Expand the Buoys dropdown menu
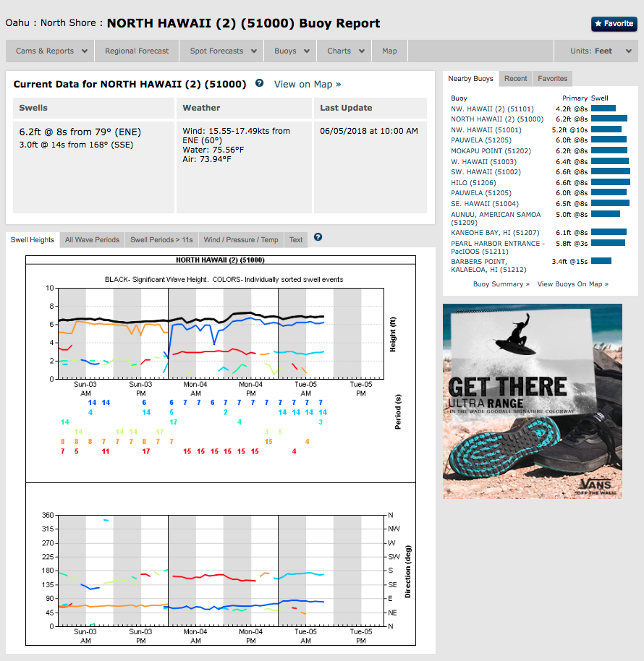644x661 pixels. pos(292,51)
